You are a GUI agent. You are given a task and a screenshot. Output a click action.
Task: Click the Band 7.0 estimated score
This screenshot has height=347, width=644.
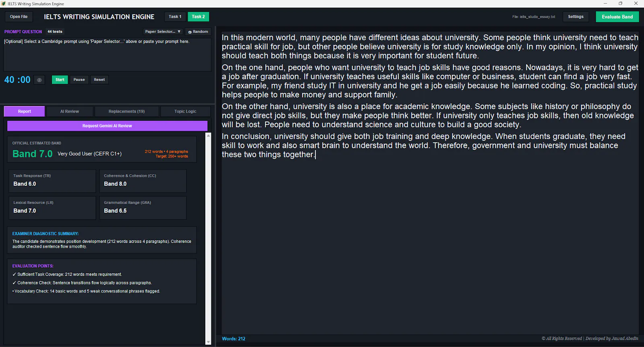(32, 154)
